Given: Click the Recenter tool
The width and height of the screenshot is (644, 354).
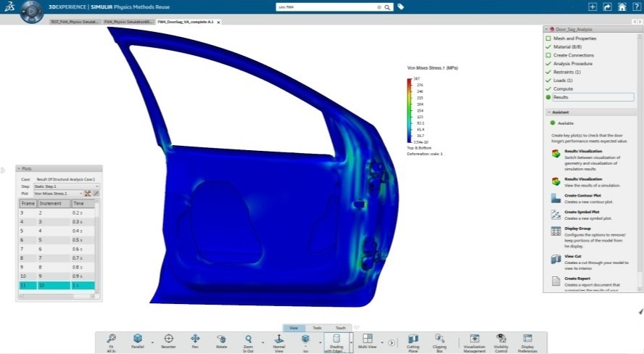Looking at the screenshot, I should pos(168,342).
